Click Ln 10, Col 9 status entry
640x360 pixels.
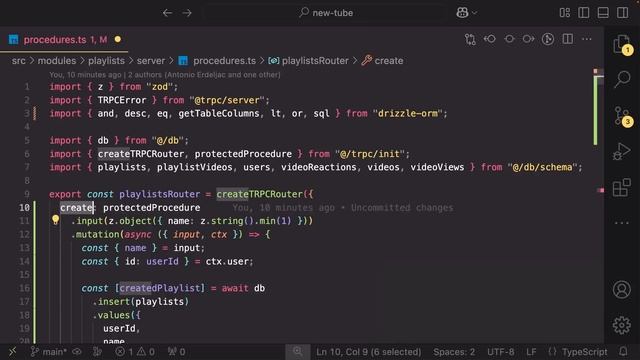click(369, 351)
